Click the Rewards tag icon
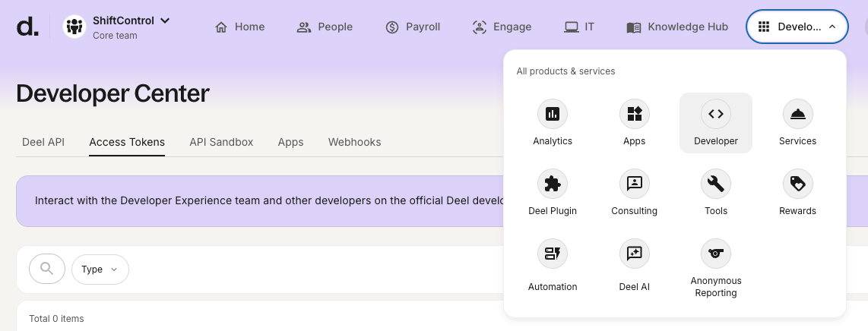 [x=797, y=184]
